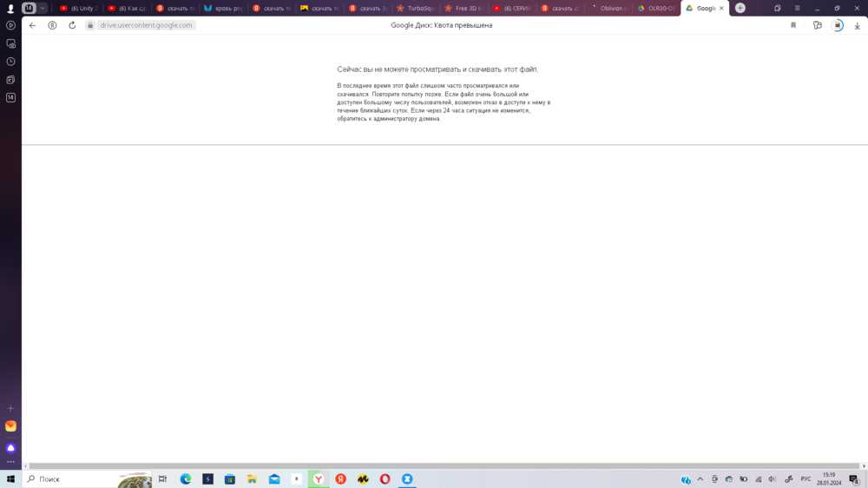Open the sidebar three-dots more icon
This screenshot has height=488, width=868.
point(10,461)
